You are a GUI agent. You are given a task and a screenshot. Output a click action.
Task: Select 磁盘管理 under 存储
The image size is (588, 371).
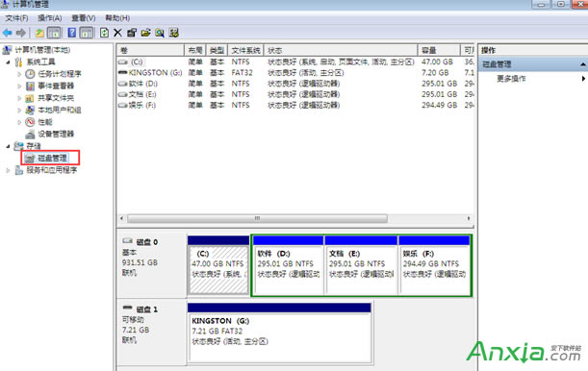(x=52, y=158)
